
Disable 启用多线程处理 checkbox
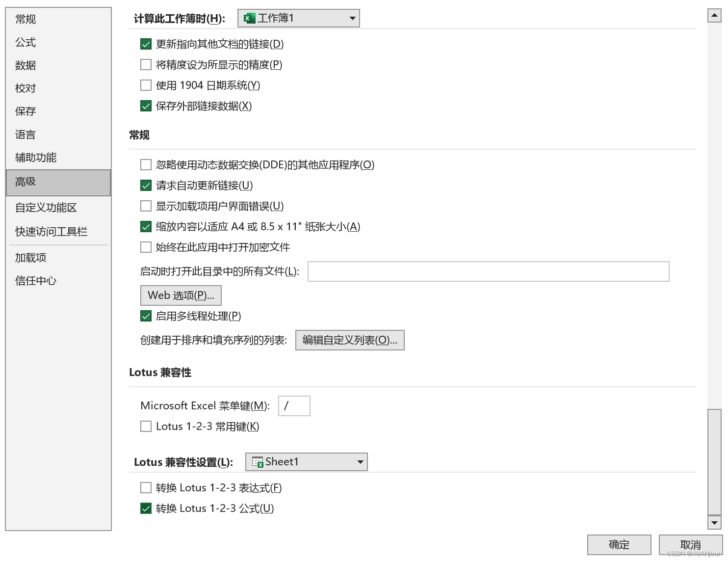tap(146, 316)
